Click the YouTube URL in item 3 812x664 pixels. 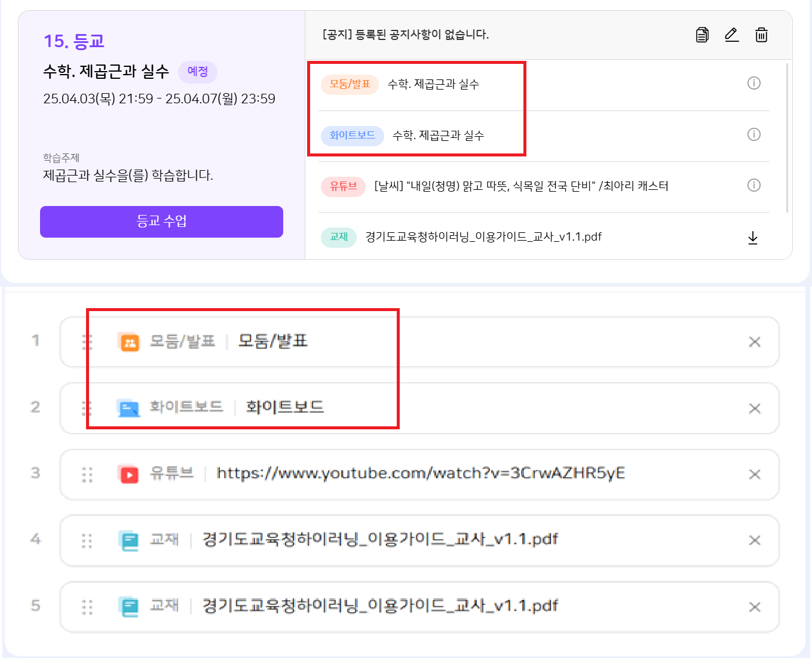coord(420,474)
